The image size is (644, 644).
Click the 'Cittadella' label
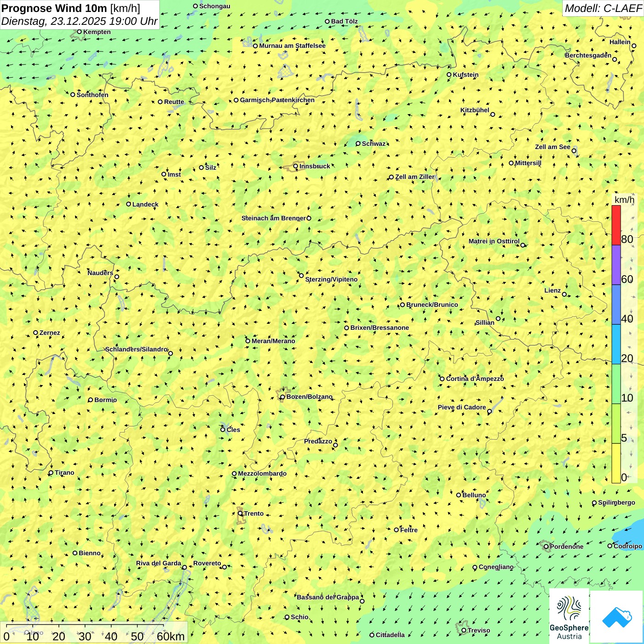(390, 635)
